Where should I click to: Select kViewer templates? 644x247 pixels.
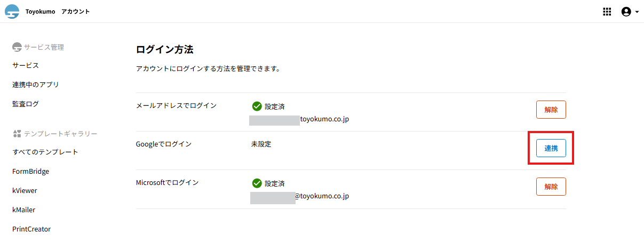[25, 190]
